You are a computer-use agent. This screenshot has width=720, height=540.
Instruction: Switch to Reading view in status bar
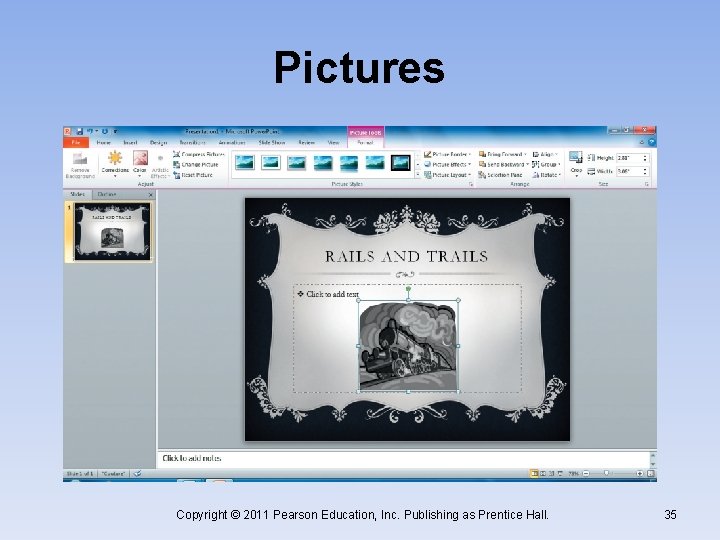click(x=551, y=473)
